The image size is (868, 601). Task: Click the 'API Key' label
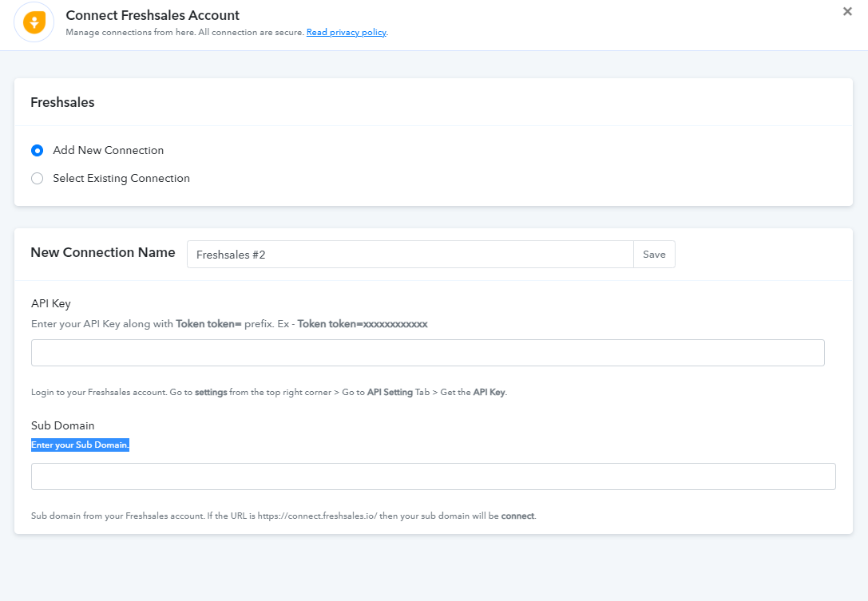(51, 303)
